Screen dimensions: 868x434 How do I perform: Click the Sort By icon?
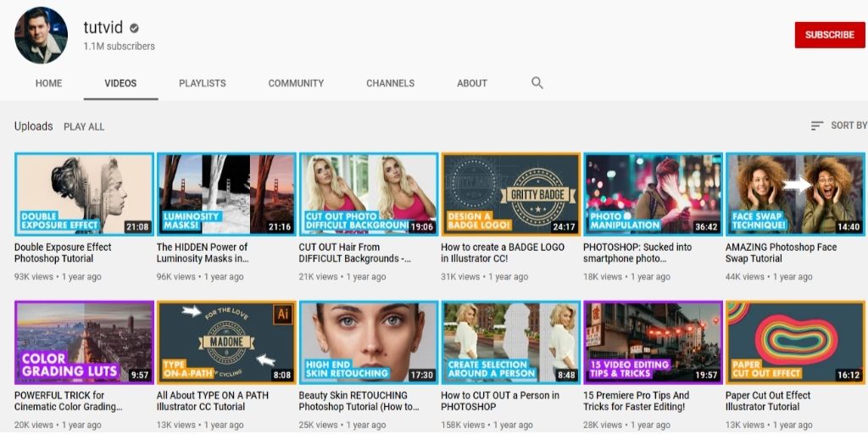pos(817,125)
